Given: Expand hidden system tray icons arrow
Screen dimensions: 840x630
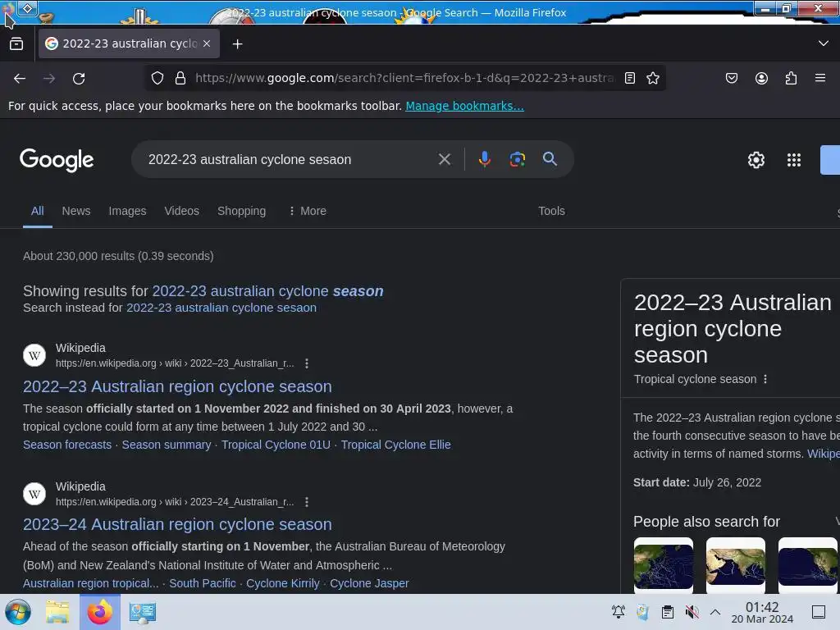Looking at the screenshot, I should click(715, 612).
